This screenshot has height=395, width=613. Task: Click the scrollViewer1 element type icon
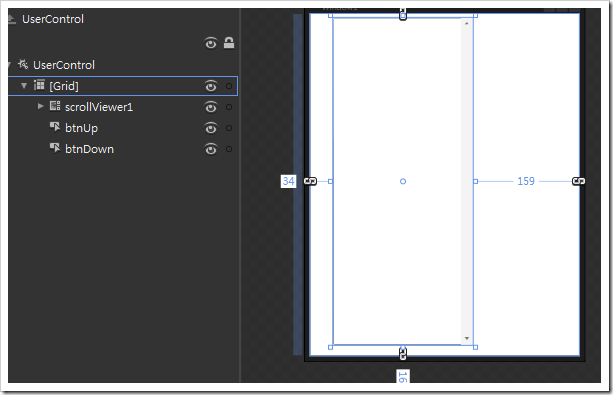55,106
